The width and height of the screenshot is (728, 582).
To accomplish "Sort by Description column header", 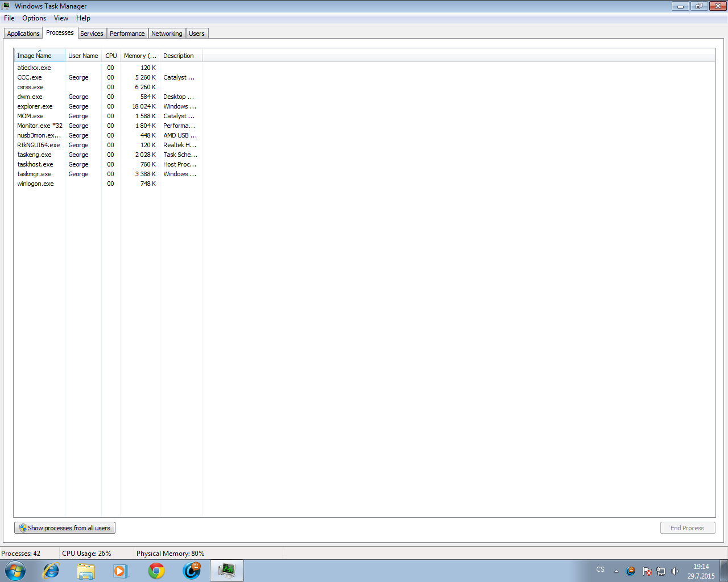I will (181, 56).
